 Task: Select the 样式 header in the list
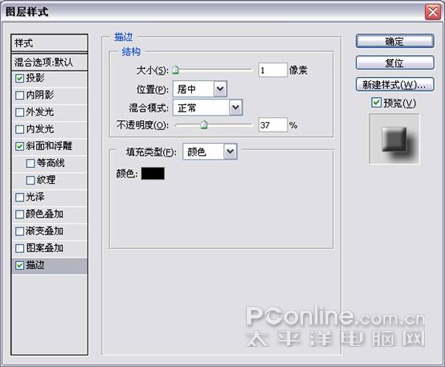tap(49, 43)
